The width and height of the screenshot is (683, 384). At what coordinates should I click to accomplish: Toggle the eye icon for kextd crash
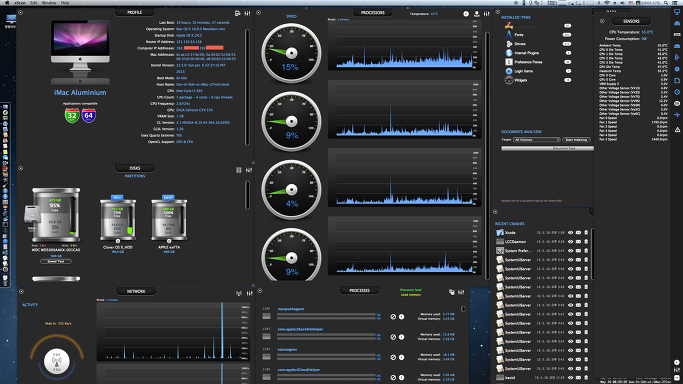(570, 377)
